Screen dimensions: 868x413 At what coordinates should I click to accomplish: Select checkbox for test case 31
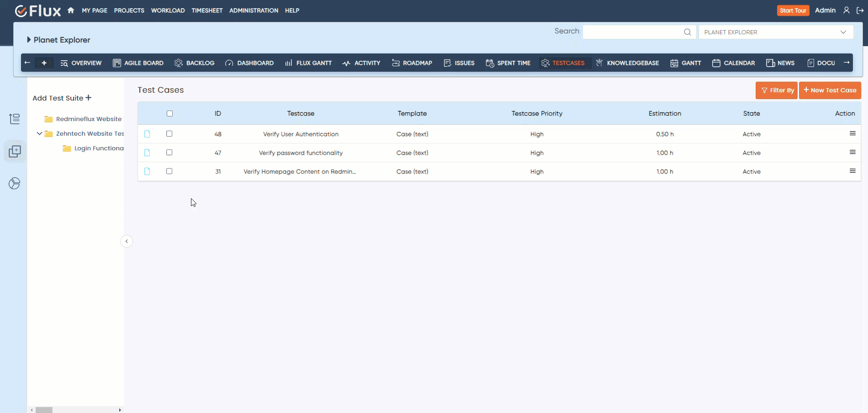169,171
